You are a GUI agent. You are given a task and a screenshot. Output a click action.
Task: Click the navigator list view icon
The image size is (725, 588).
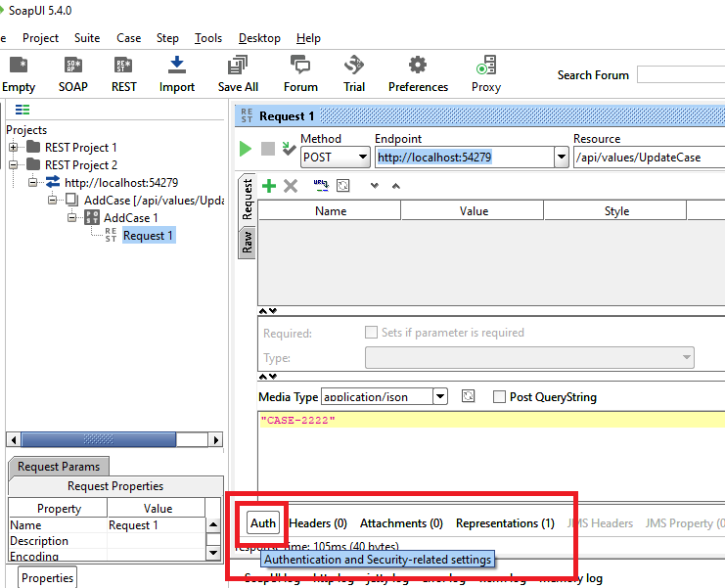(x=23, y=110)
